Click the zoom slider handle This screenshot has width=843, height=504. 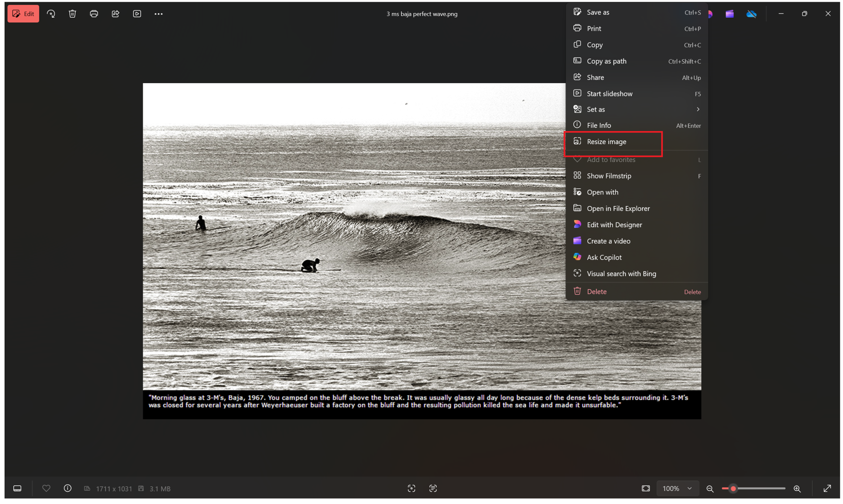point(733,488)
